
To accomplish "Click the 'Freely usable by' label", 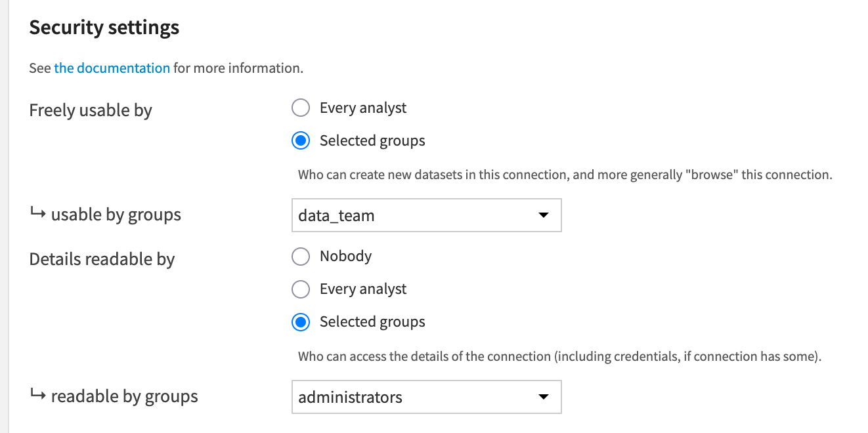I will click(x=91, y=110).
